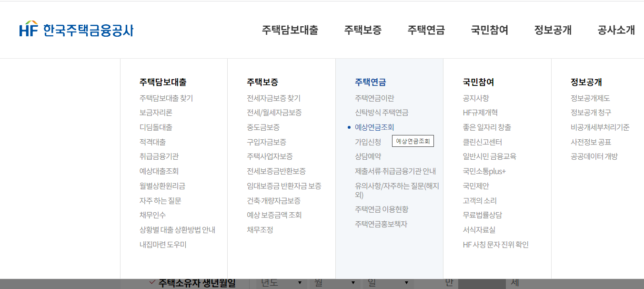Select the 주택연금 column heading
Screen dimensions: 644x289
point(371,82)
